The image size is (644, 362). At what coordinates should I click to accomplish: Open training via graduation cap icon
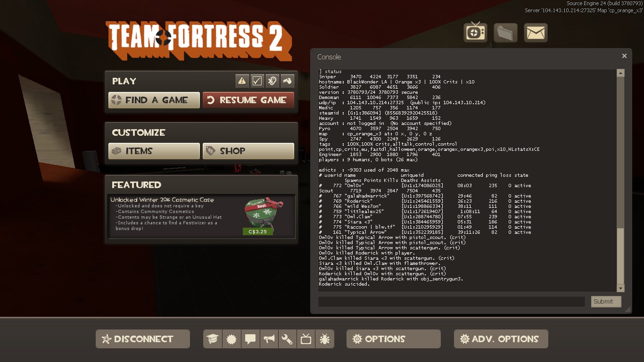pyautogui.click(x=213, y=339)
